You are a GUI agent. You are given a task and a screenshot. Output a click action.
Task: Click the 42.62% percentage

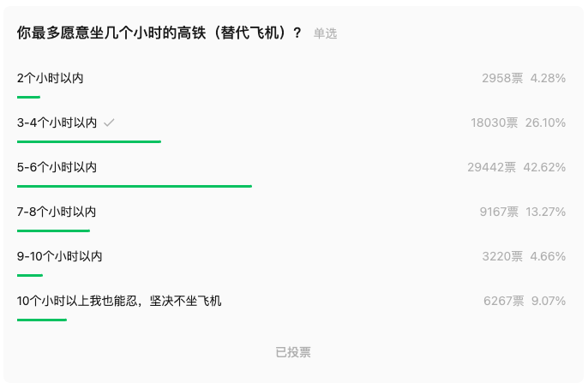tap(545, 167)
